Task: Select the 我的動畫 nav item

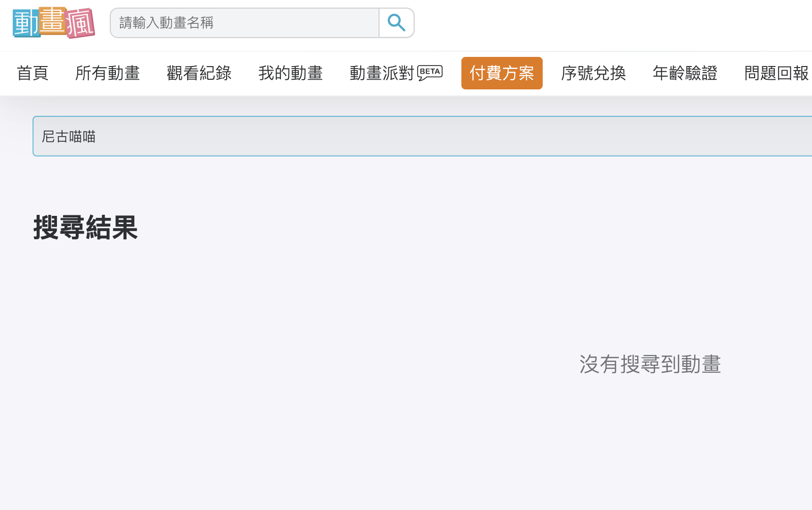Action: click(x=291, y=73)
